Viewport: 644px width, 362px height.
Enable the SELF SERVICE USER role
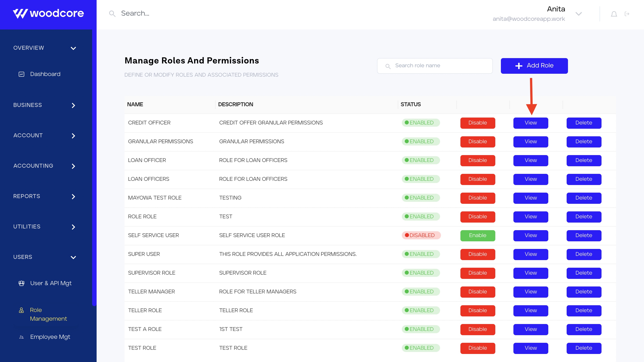[x=477, y=236]
